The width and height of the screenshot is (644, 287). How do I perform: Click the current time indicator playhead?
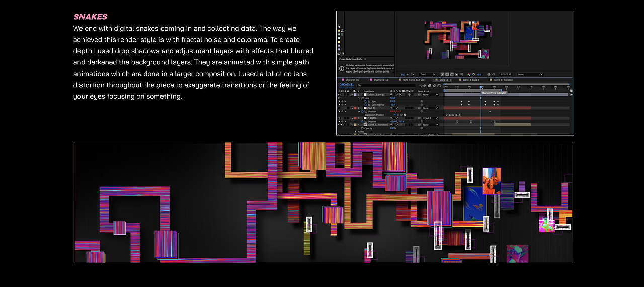(481, 87)
